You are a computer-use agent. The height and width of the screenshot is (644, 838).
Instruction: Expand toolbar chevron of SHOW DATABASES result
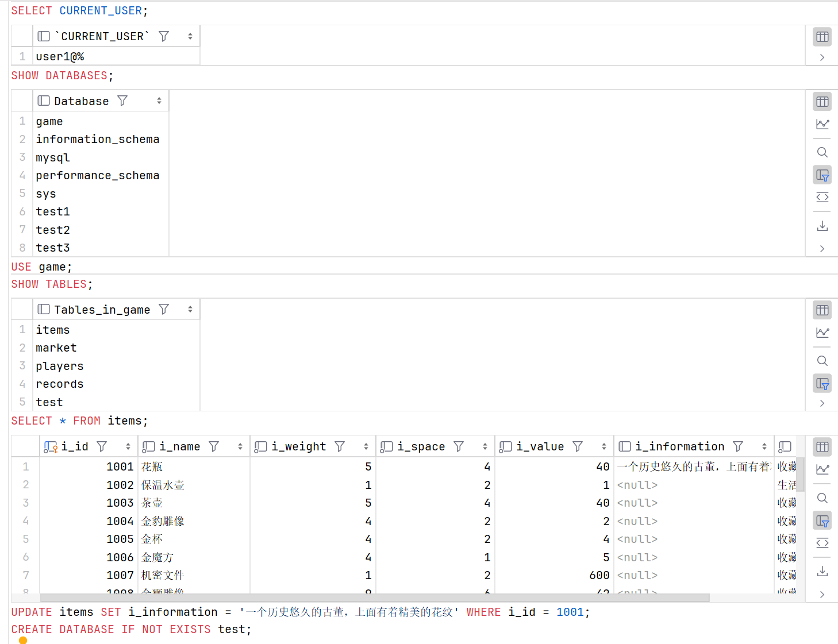pyautogui.click(x=822, y=249)
